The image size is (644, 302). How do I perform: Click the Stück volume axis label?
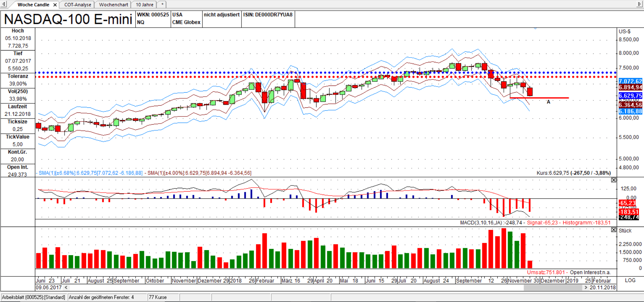click(625, 231)
